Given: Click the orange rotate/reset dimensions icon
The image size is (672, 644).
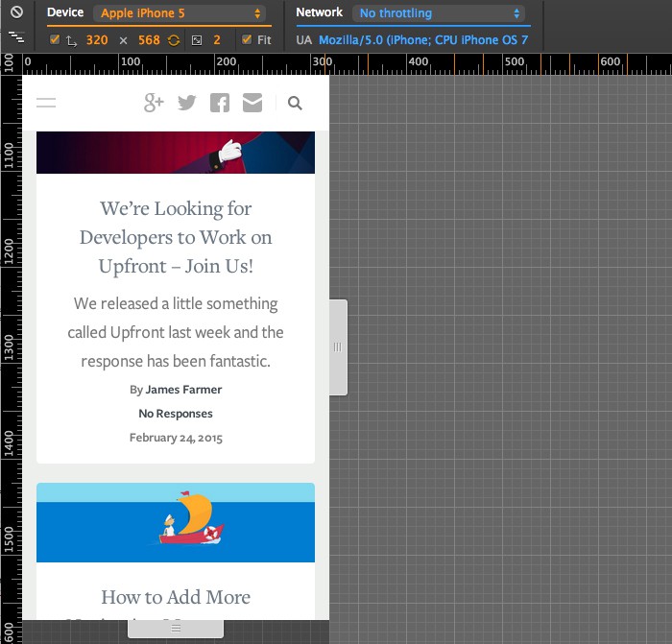Looking at the screenshot, I should (x=174, y=40).
